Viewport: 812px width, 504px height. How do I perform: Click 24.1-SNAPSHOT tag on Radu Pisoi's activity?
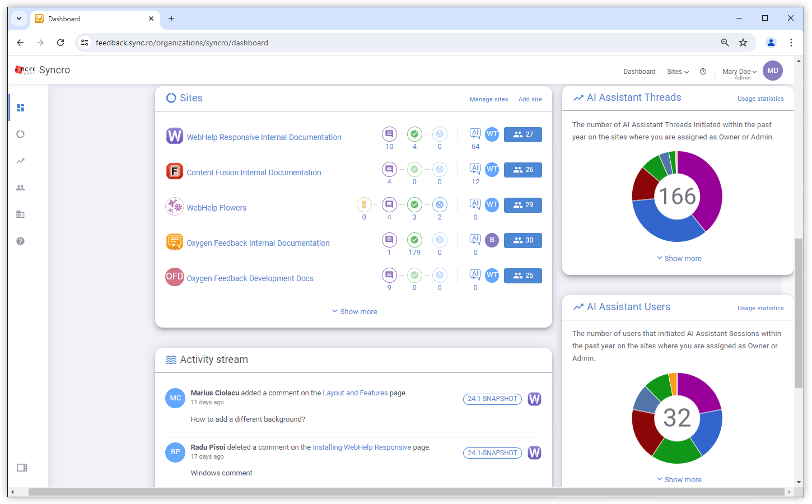pos(492,453)
